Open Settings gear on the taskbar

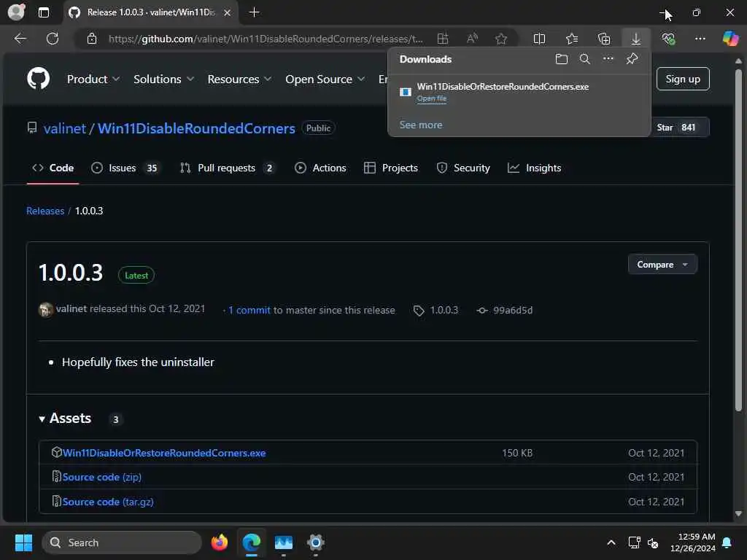[x=315, y=542]
